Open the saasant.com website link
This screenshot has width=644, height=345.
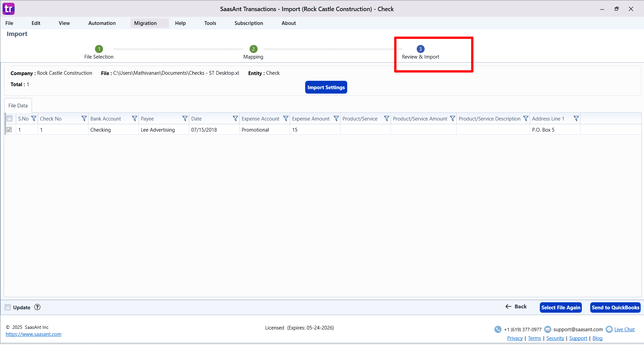pos(34,334)
